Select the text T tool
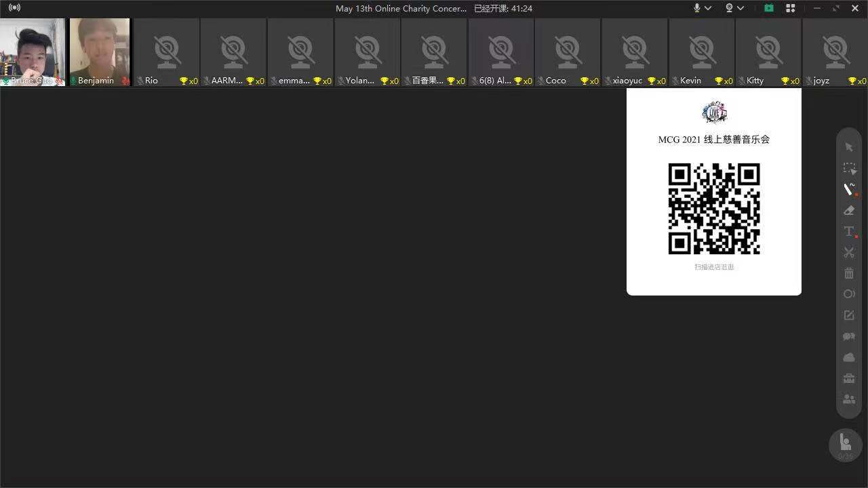This screenshot has width=868, height=488. 849,232
